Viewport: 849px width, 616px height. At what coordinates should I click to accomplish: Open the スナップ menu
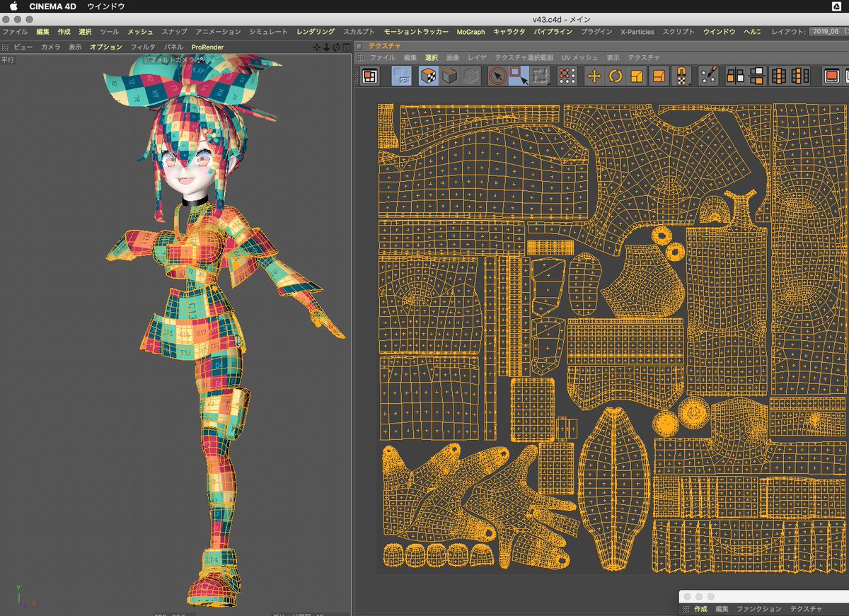175,32
